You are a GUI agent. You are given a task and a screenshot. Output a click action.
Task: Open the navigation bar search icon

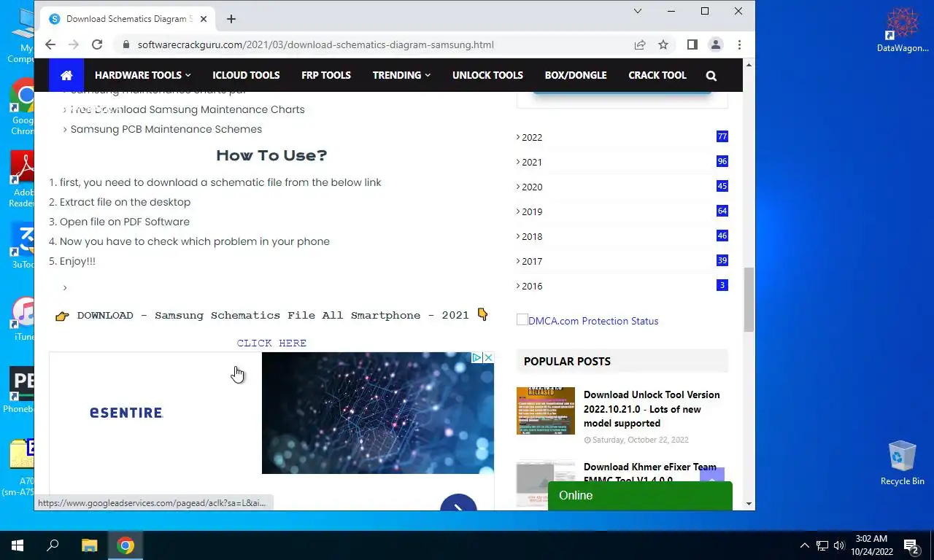click(x=711, y=75)
